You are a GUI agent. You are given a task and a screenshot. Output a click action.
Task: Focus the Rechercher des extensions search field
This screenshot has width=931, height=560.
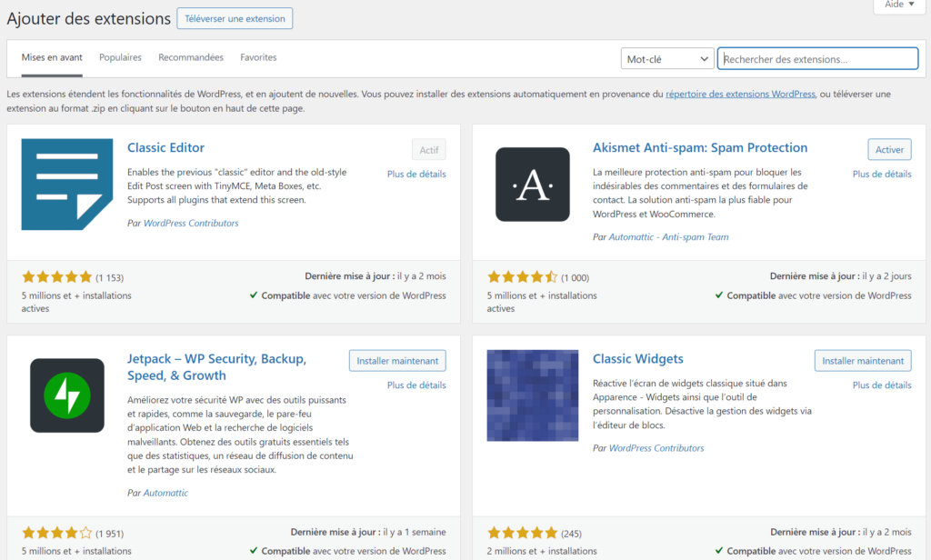(817, 59)
